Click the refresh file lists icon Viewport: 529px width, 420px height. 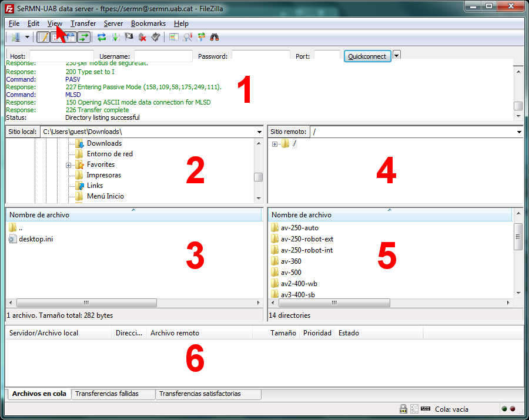click(102, 37)
